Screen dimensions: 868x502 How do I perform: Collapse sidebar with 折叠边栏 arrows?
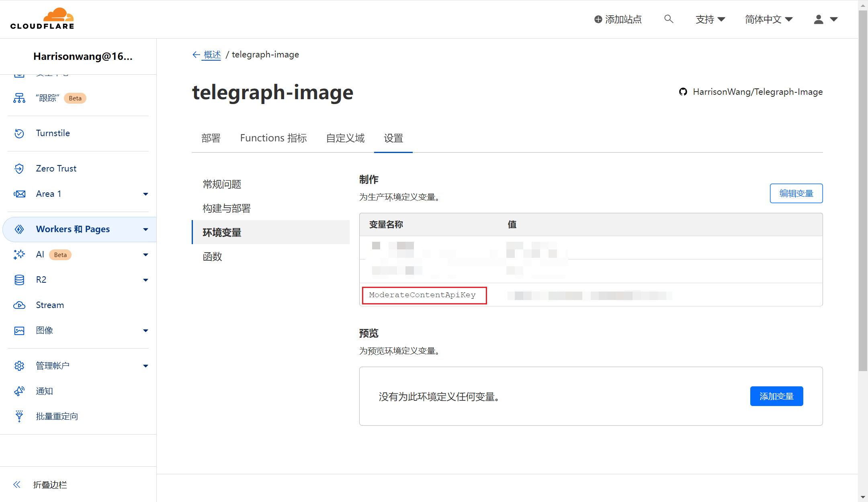click(x=17, y=485)
